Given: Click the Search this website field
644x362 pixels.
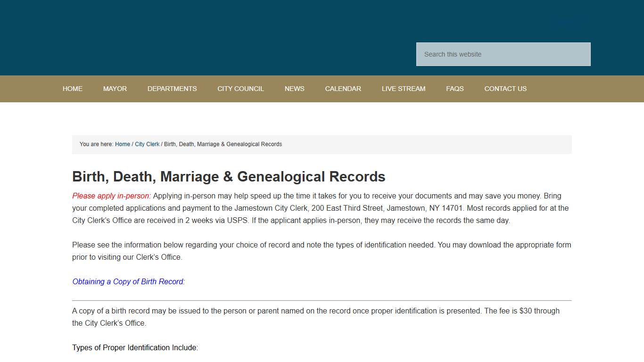Looking at the screenshot, I should pos(503,54).
